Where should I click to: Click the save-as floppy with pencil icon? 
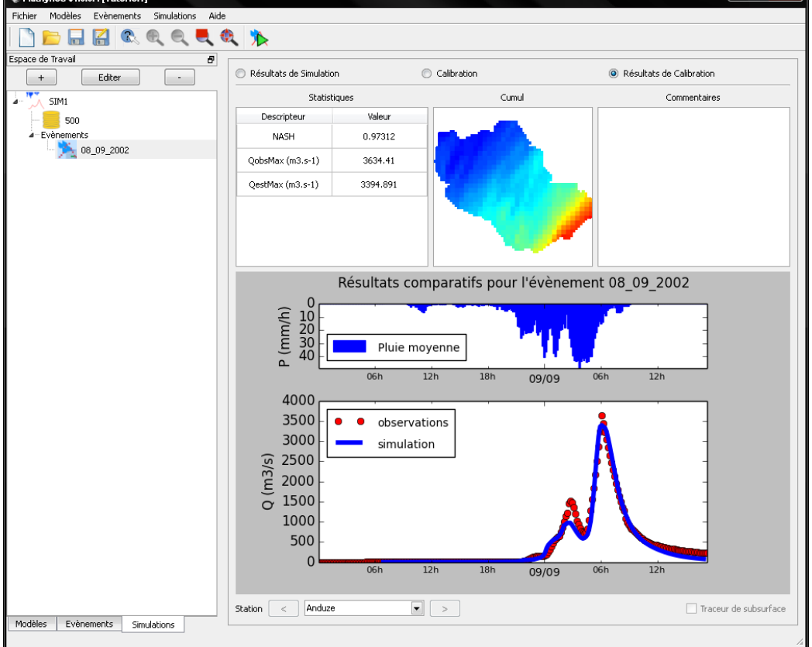(101, 36)
